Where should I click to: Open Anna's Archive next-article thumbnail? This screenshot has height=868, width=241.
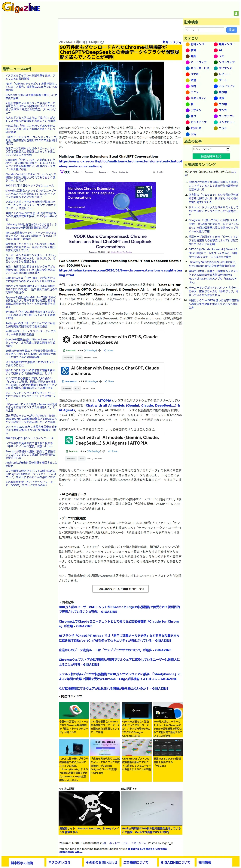click(x=89, y=808)
